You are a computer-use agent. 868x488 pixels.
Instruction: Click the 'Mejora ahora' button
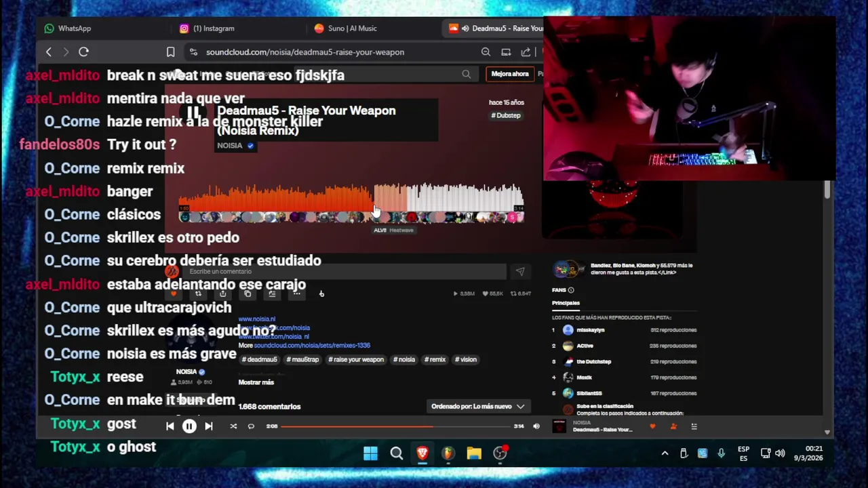click(x=510, y=74)
